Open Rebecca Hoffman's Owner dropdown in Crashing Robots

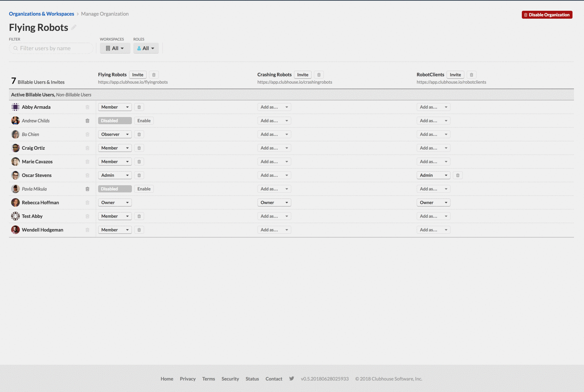[x=274, y=202]
